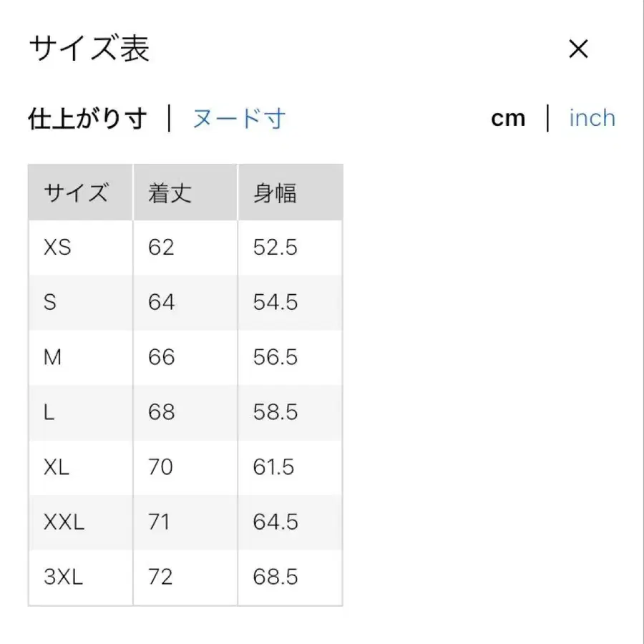
Task: Switch units to inch
Action: [591, 117]
